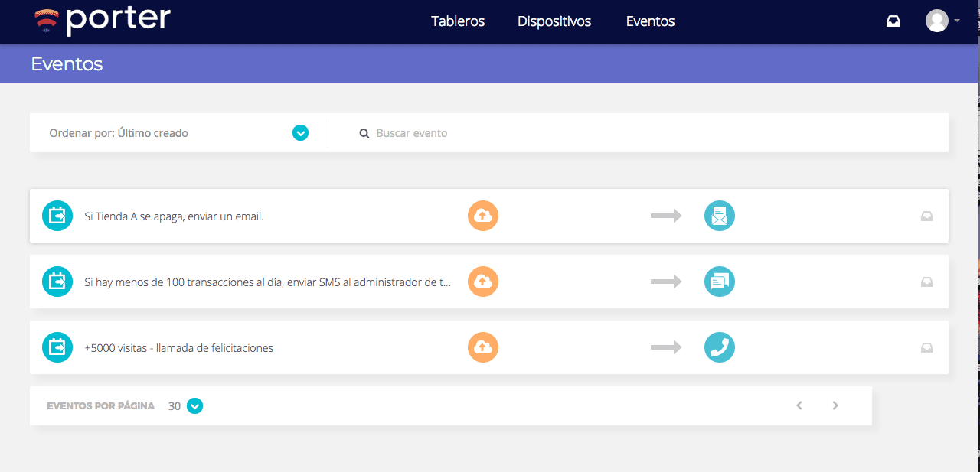Click event icon of '+5000 visitas' row
Screen dimensions: 980x472
click(x=57, y=347)
